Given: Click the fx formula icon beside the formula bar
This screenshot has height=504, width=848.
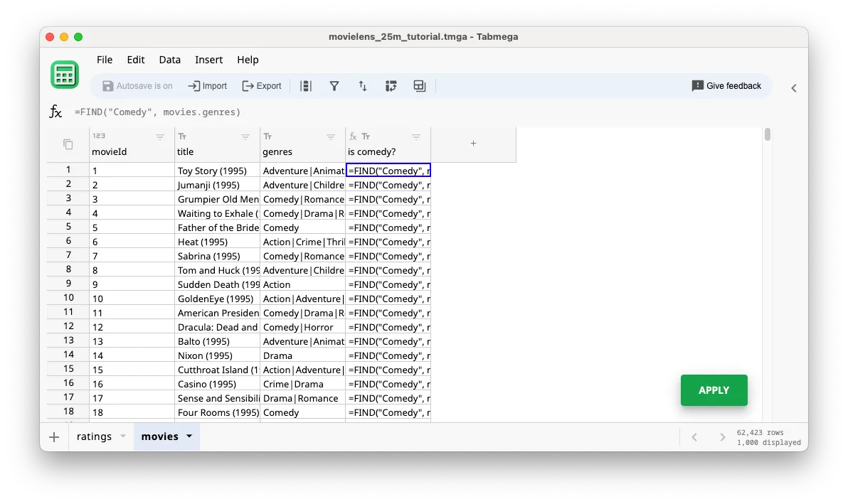Looking at the screenshot, I should (x=55, y=111).
